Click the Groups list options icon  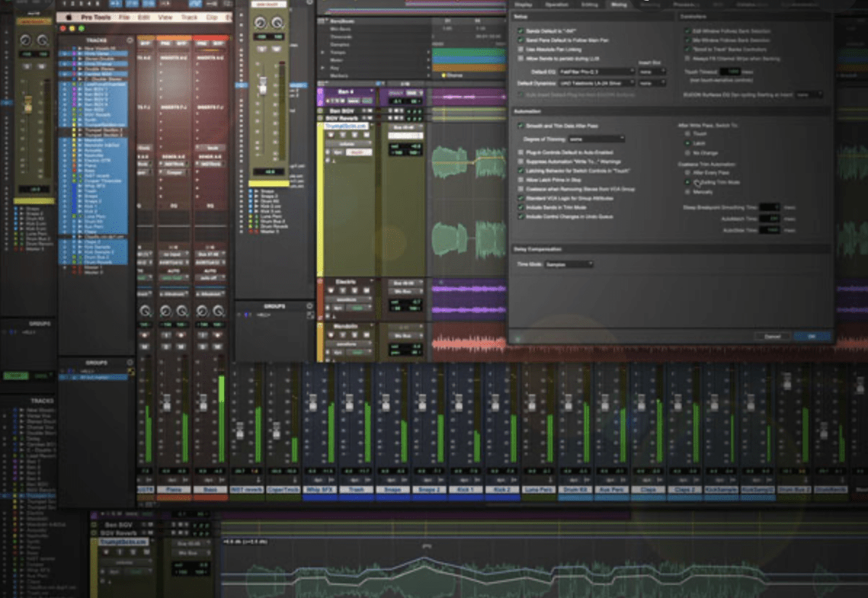[129, 362]
